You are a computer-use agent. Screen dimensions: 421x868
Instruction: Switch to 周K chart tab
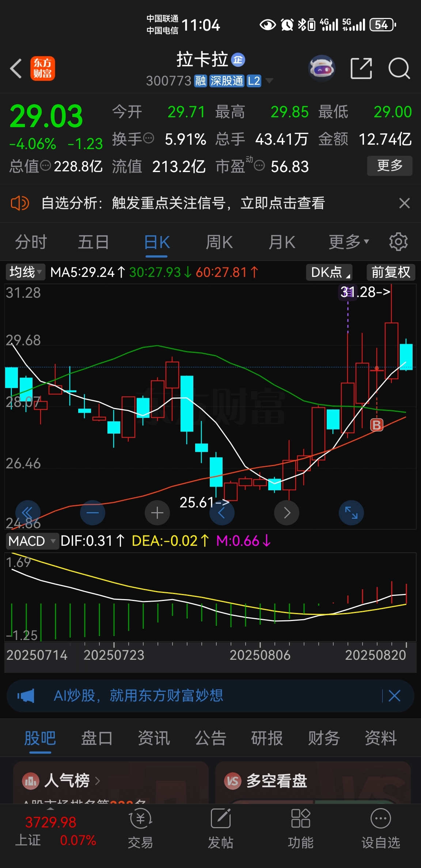[219, 242]
